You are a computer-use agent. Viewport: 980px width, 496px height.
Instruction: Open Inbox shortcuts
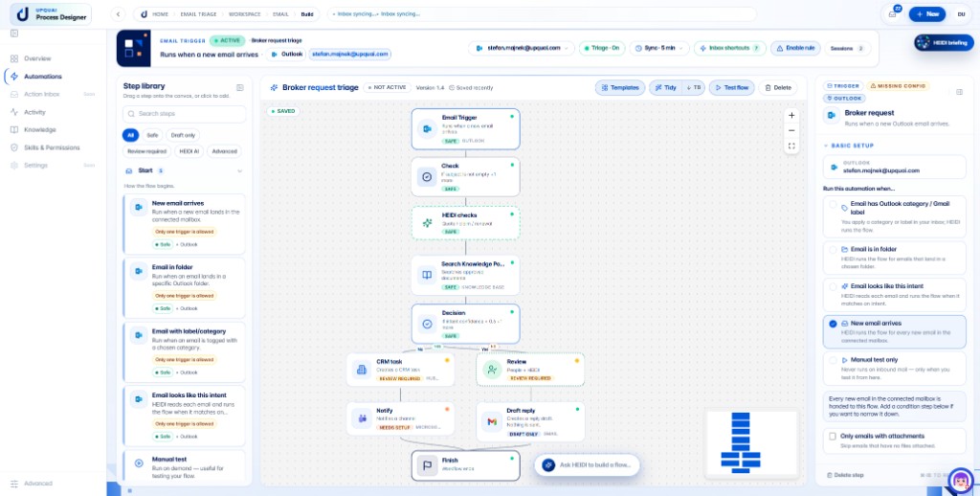point(729,48)
